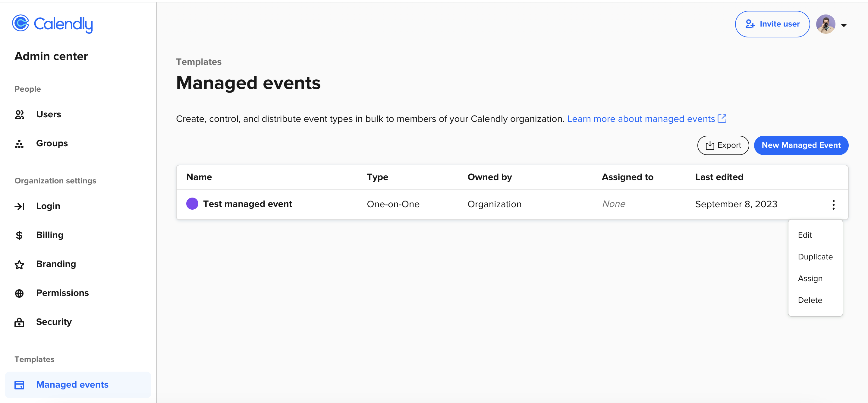Choose Edit from the row menu
This screenshot has height=403, width=868.
805,235
